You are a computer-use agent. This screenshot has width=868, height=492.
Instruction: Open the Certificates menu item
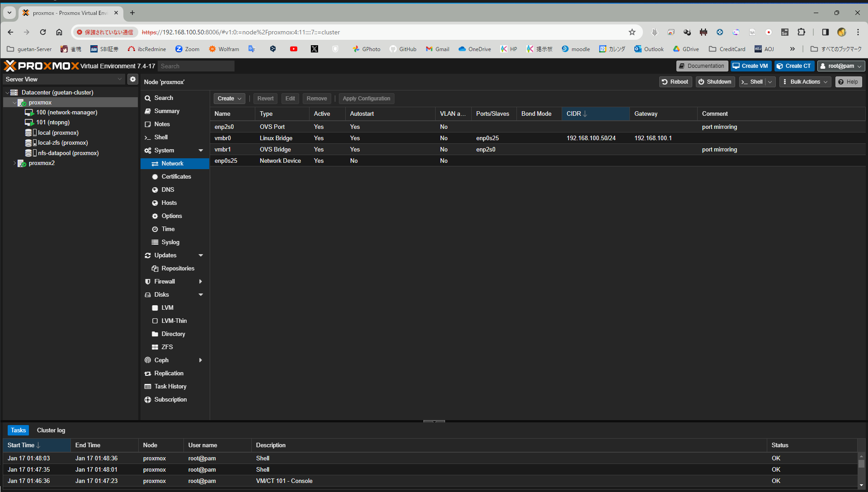[176, 176]
